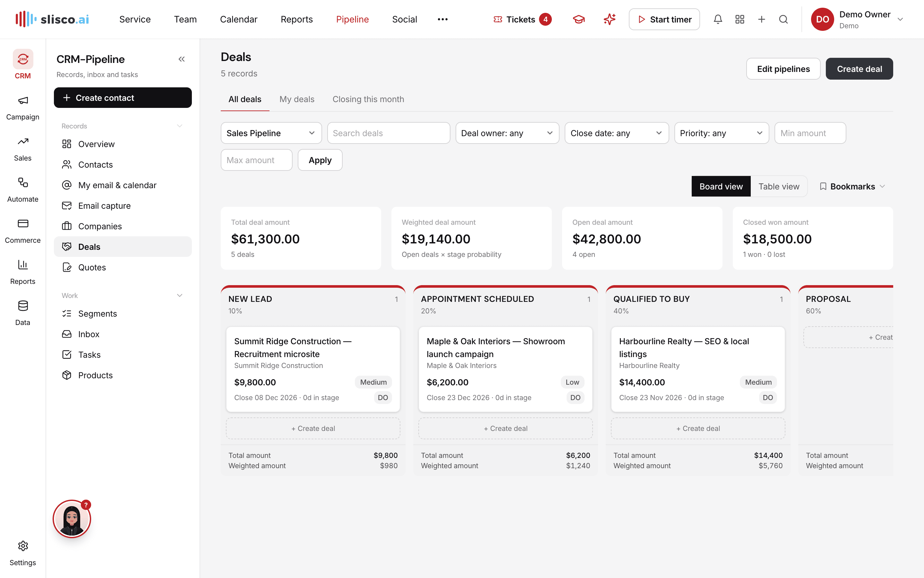Click the Create contact button

pyautogui.click(x=123, y=98)
